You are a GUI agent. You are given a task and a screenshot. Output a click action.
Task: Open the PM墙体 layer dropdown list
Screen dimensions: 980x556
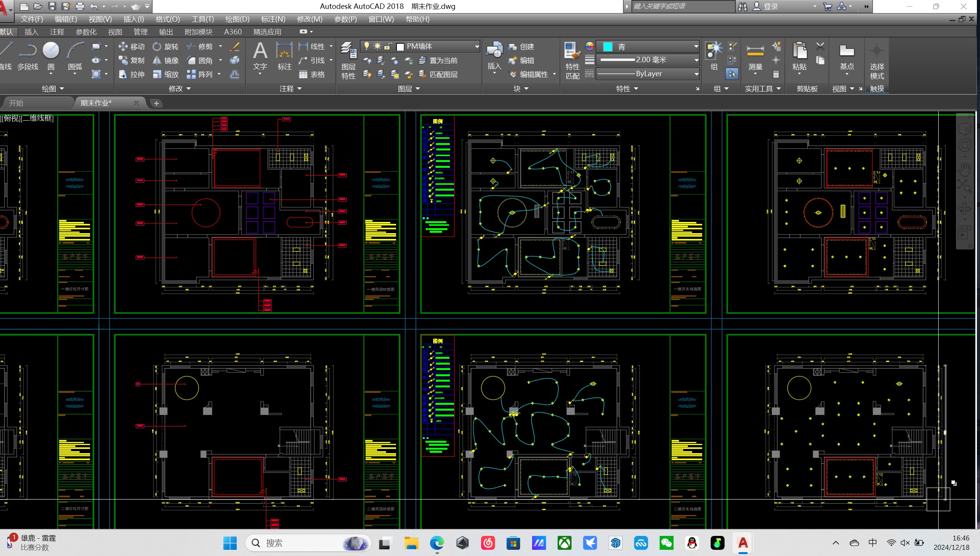click(476, 47)
